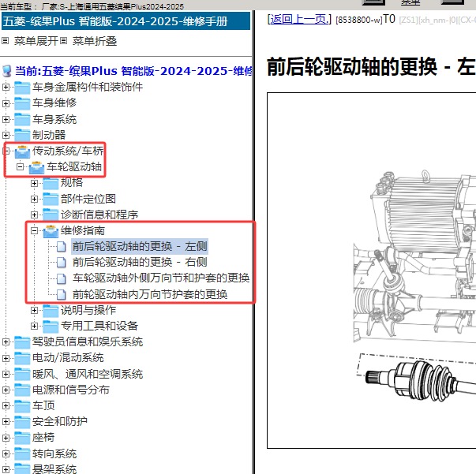This screenshot has height=474, width=476.
Task: Click the 车顶 folder icon
Action: point(22,405)
